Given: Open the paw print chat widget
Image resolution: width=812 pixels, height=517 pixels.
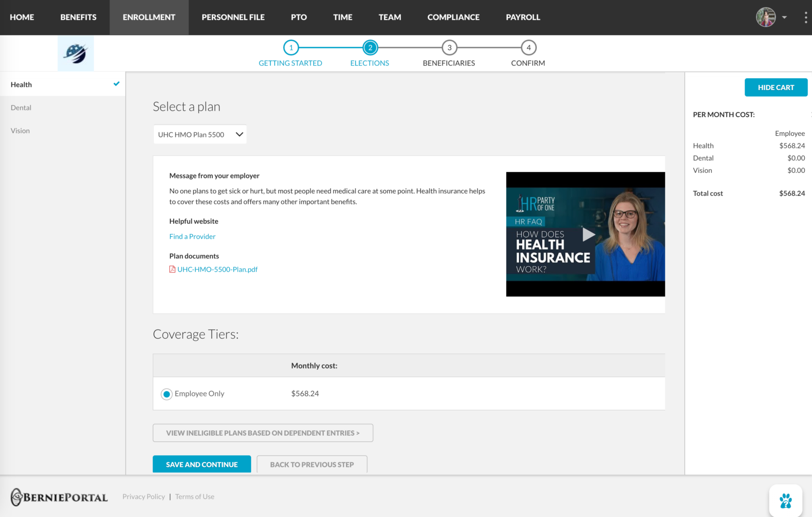Looking at the screenshot, I should pos(786,500).
